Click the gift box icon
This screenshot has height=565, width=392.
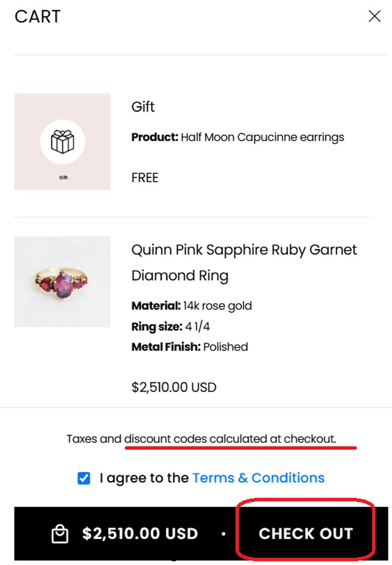(x=62, y=142)
